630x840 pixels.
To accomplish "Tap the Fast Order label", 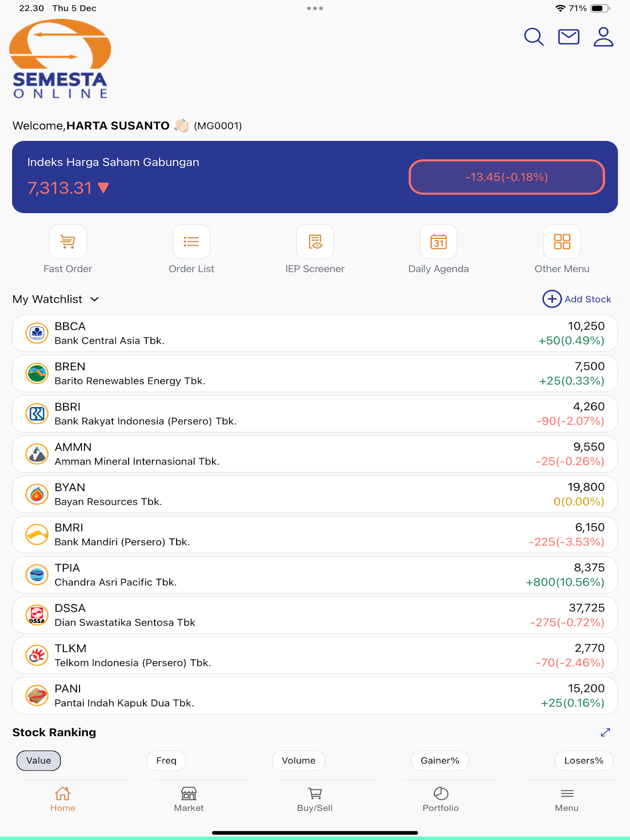I will pos(68,269).
